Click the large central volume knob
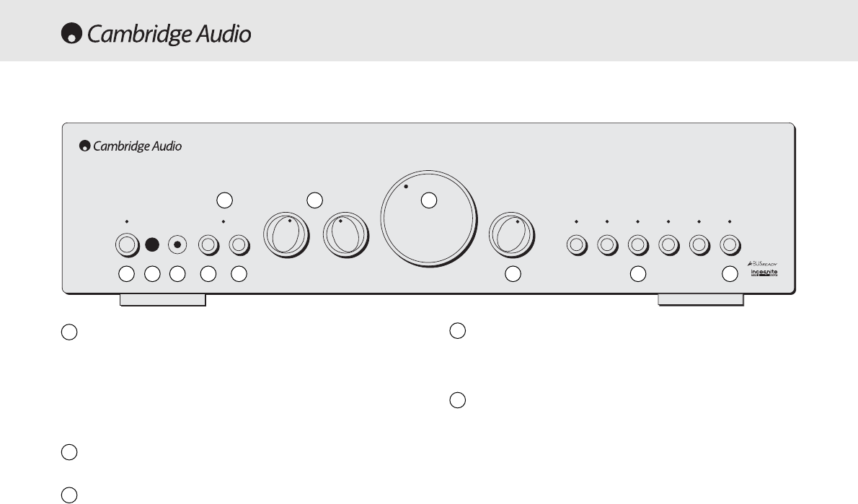858x504 pixels. click(x=429, y=218)
